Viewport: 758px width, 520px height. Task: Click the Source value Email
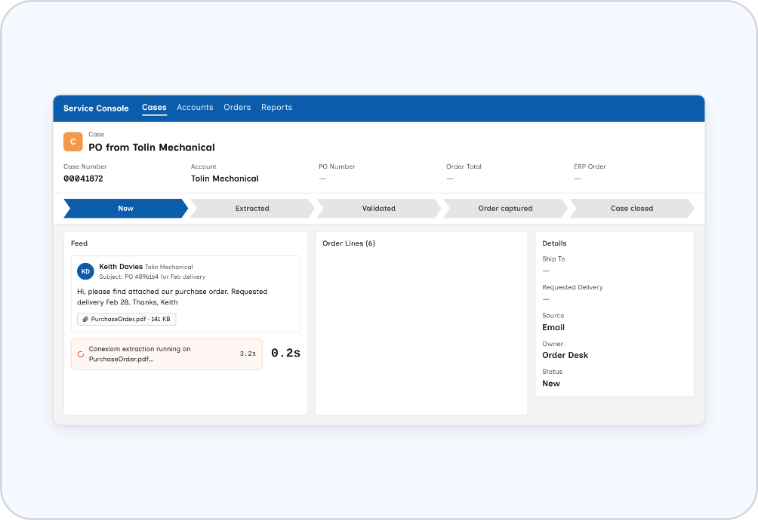point(554,327)
